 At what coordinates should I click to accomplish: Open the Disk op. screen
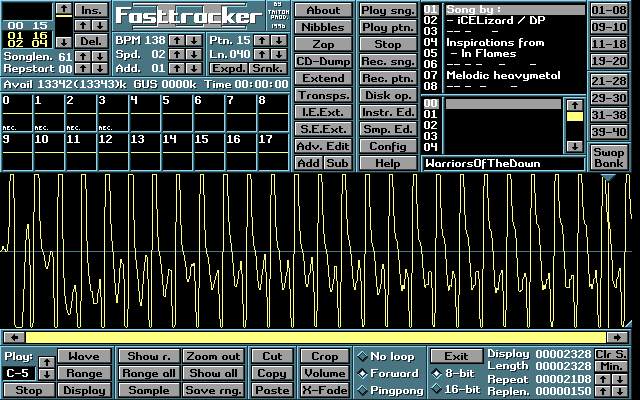coord(386,96)
